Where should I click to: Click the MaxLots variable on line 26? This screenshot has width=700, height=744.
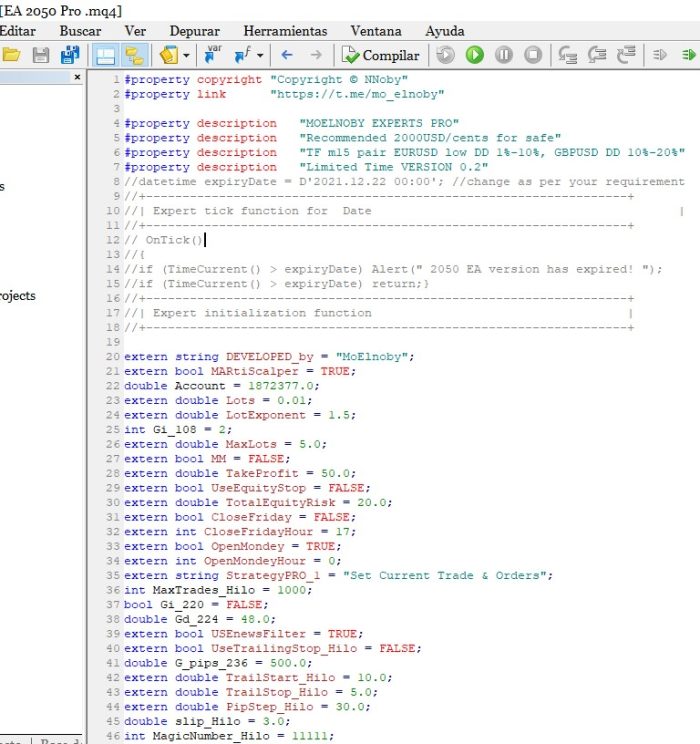click(251, 444)
